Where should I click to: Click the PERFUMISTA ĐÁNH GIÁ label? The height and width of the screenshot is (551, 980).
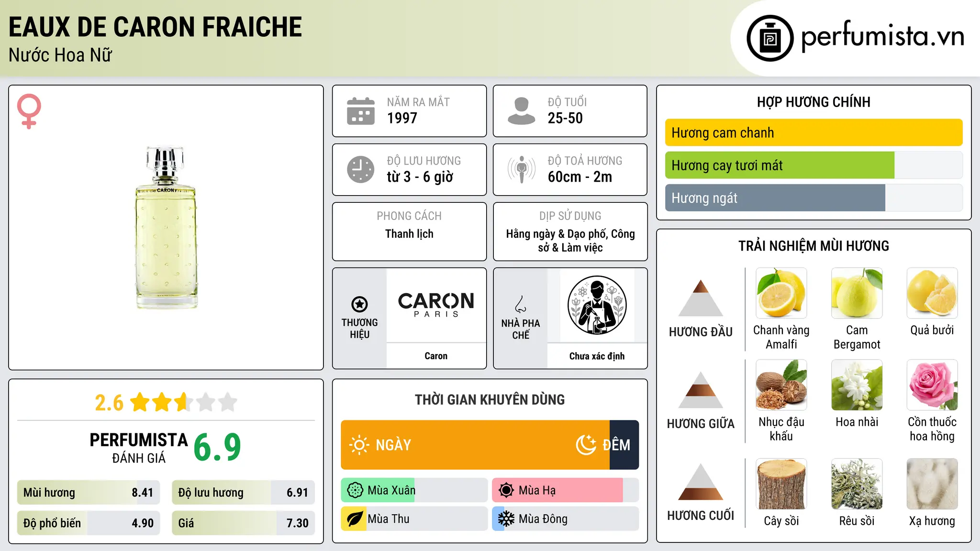139,448
